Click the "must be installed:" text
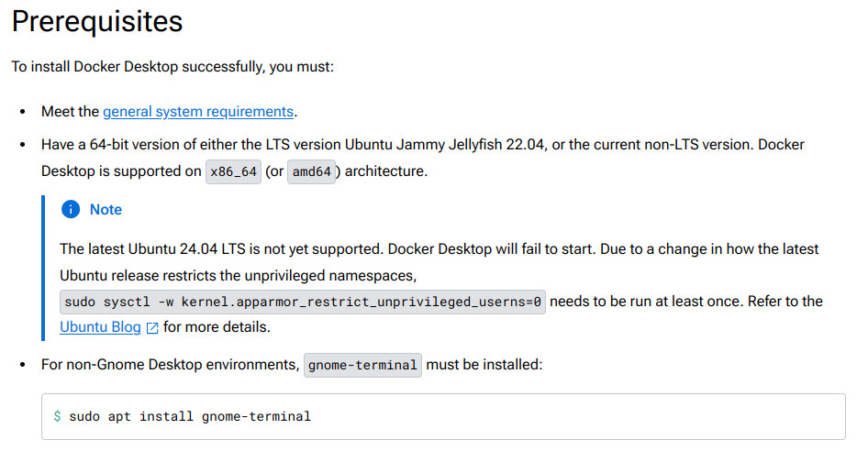This screenshot has height=451, width=868. [x=485, y=365]
